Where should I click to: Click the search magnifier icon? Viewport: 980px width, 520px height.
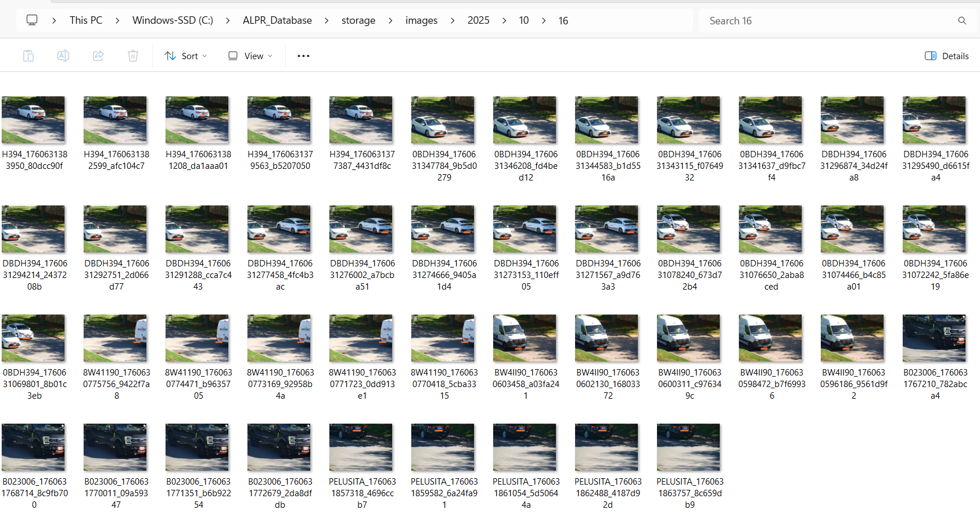[962, 21]
